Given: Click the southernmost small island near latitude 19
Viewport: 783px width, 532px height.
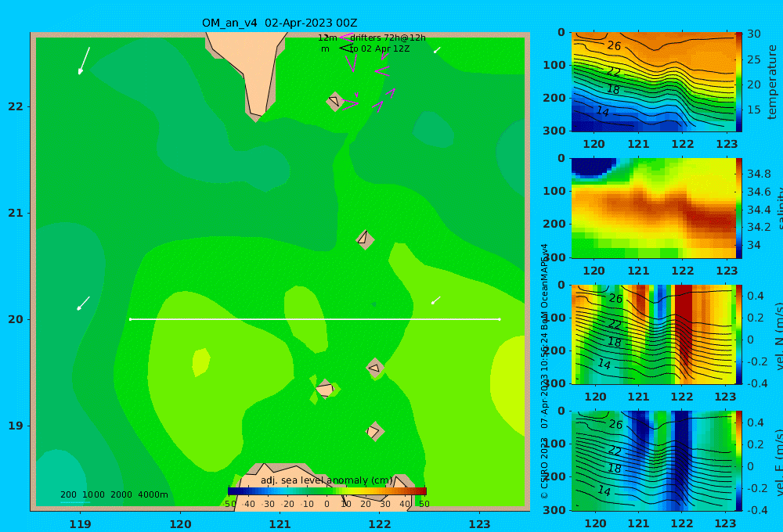Looking at the screenshot, I should (x=373, y=431).
